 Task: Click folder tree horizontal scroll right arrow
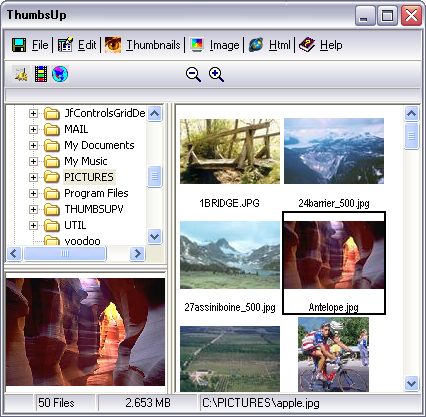137,254
